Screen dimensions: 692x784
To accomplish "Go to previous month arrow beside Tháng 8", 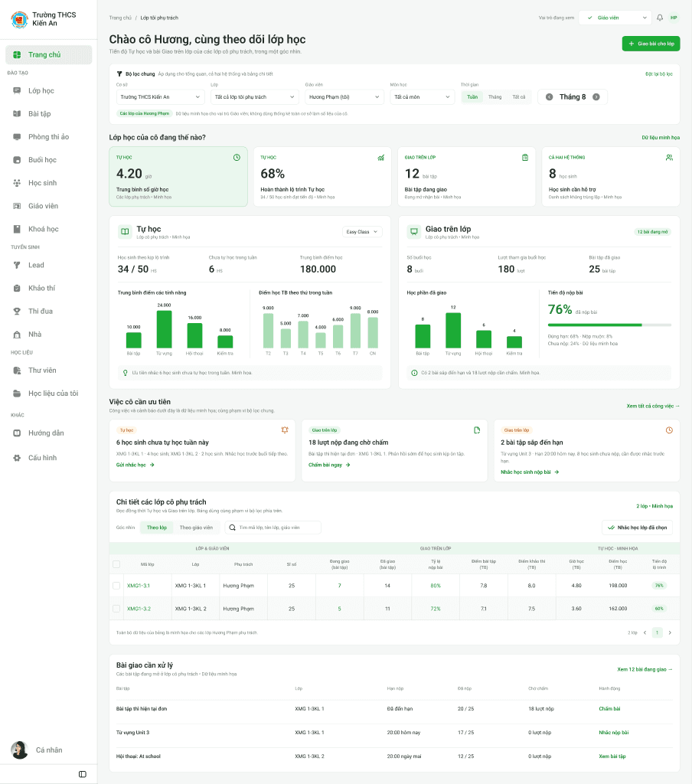I will (549, 97).
